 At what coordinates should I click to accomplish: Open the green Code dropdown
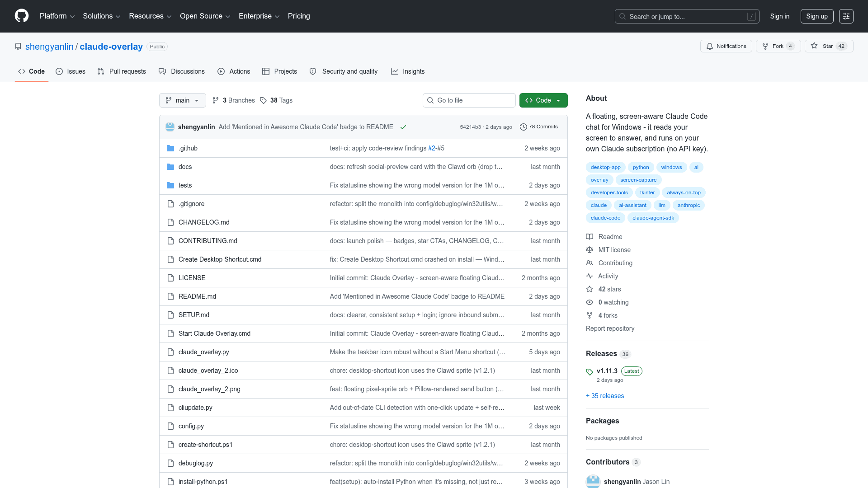[543, 100]
